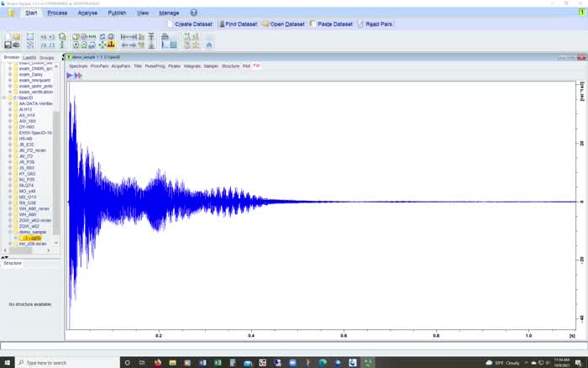This screenshot has height=368, width=588.
Task: Click the *8 vertical scale-up icon
Action: (x=44, y=37)
